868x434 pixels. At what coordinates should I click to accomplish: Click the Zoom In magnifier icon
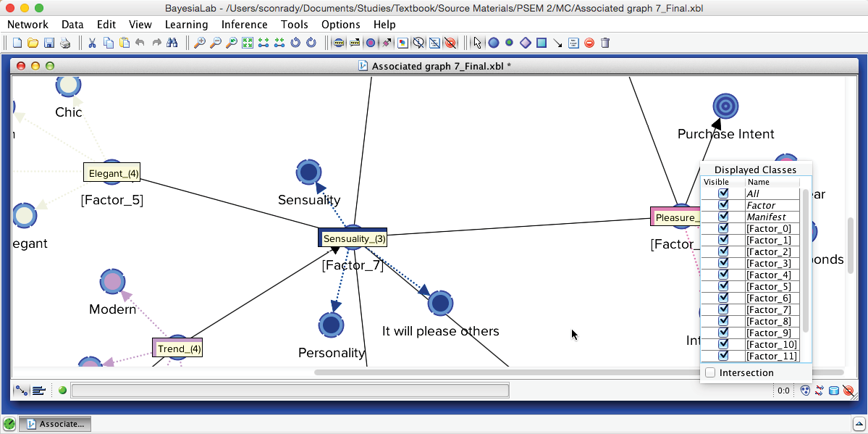(x=199, y=43)
